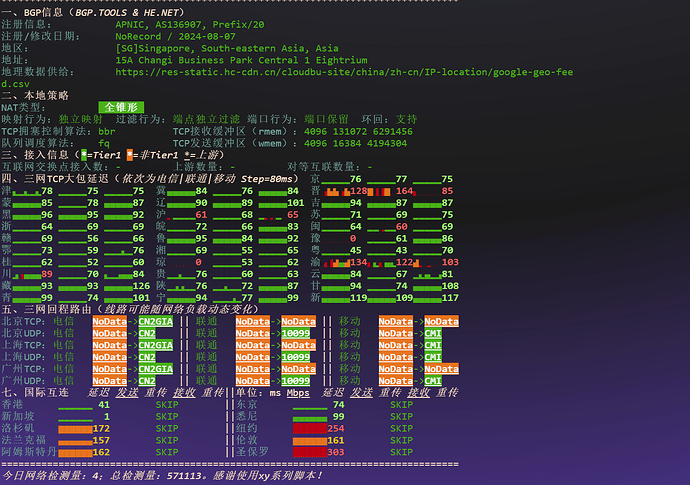
Task: Click the red 303 latency value for 圣保罗
Action: pyautogui.click(x=336, y=452)
